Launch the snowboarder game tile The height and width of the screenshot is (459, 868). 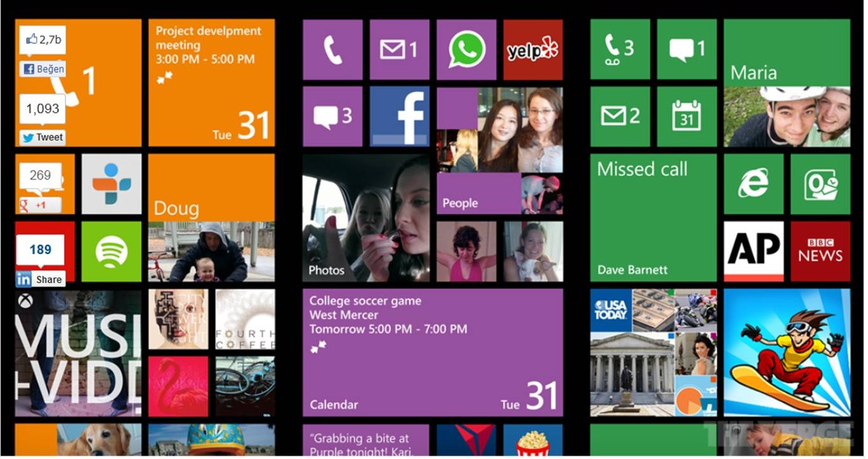click(x=787, y=353)
